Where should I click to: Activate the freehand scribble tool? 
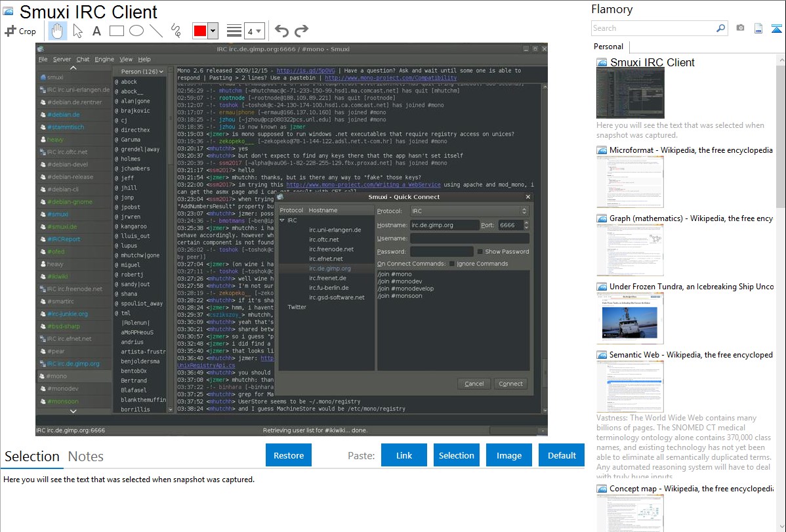point(175,31)
